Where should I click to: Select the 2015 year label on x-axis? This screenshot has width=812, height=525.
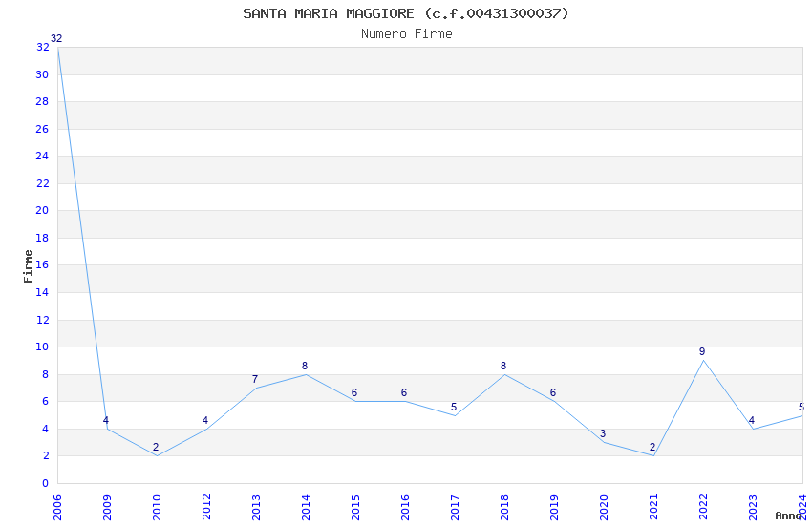coord(355,508)
